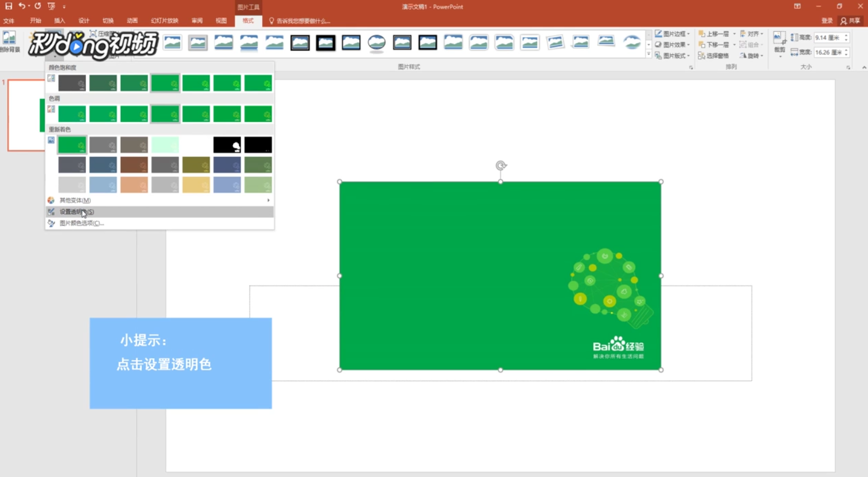868x477 pixels.
Task: Collapse the ribbon with the chevron
Action: (864, 67)
